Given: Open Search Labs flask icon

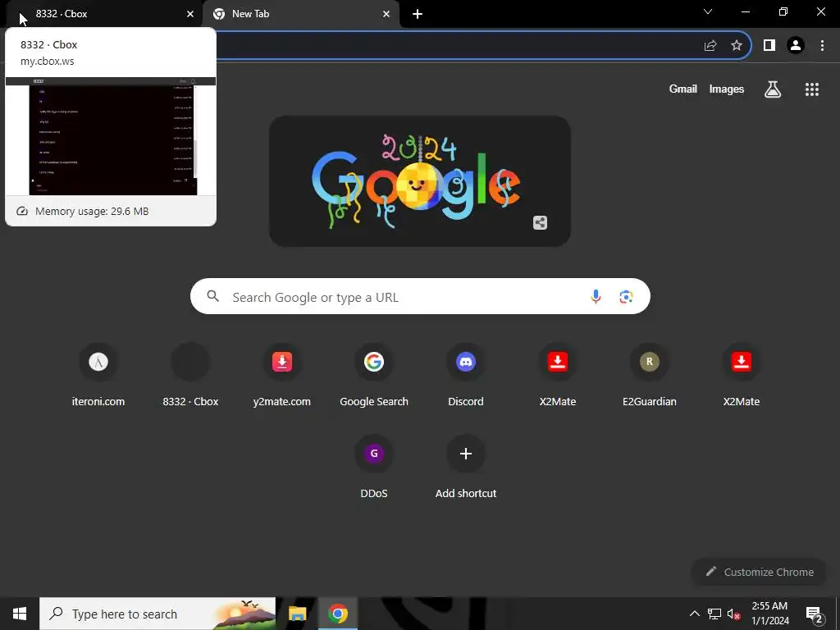Looking at the screenshot, I should 773,89.
